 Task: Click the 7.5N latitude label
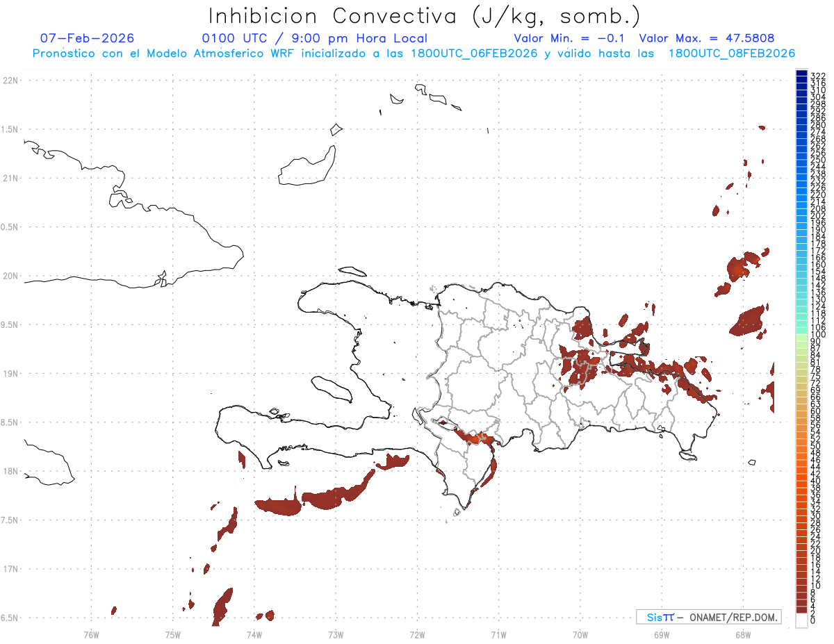coord(9,520)
